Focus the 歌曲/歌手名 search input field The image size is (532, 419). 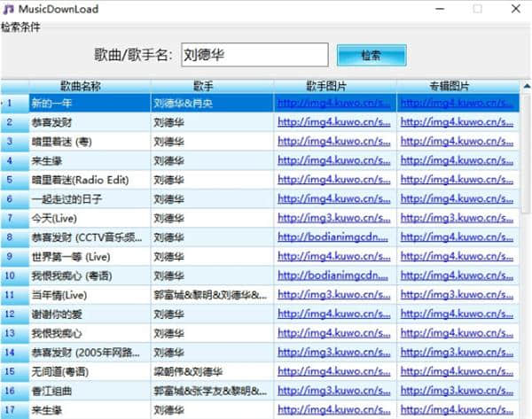254,55
